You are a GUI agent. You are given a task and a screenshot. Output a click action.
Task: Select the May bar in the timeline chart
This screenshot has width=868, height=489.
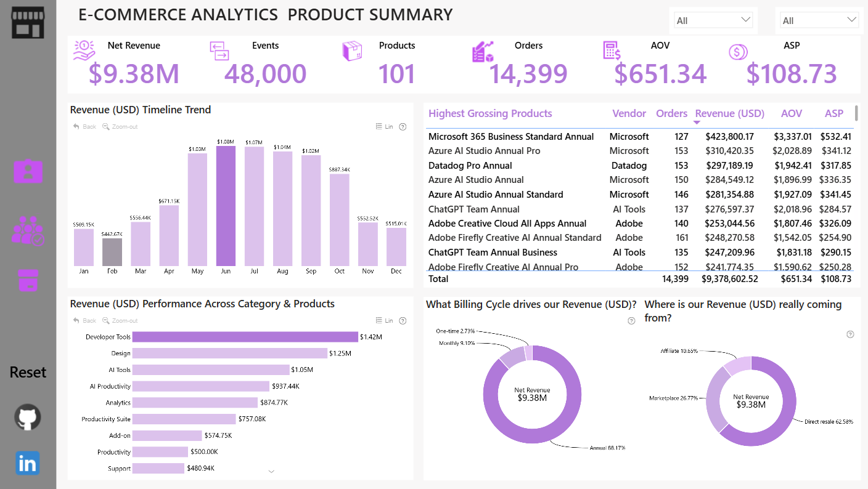point(197,209)
